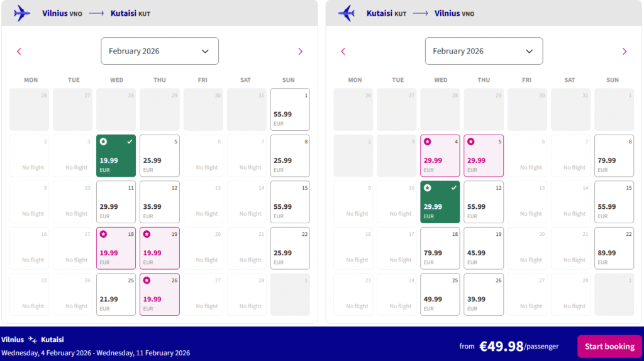Screen dimensions: 644x361
Task: Select outbound Sunday 1 February 55.99 EUR
Action: (290, 109)
